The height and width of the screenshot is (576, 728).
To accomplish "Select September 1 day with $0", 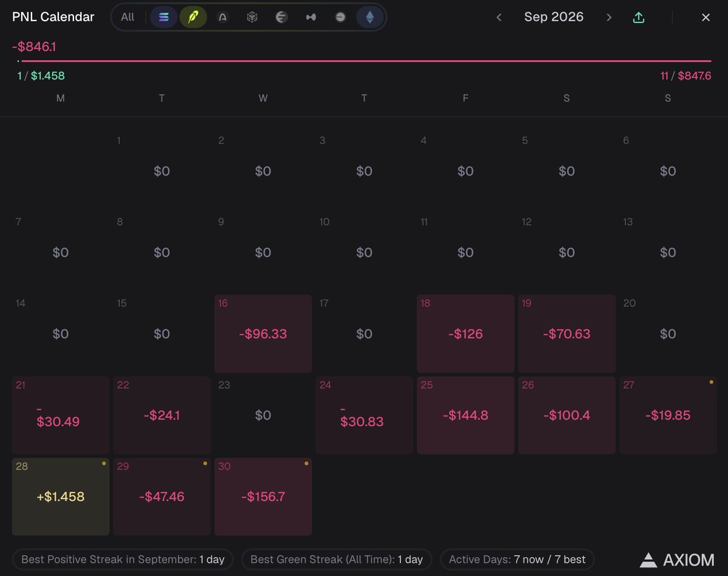I will (162, 171).
